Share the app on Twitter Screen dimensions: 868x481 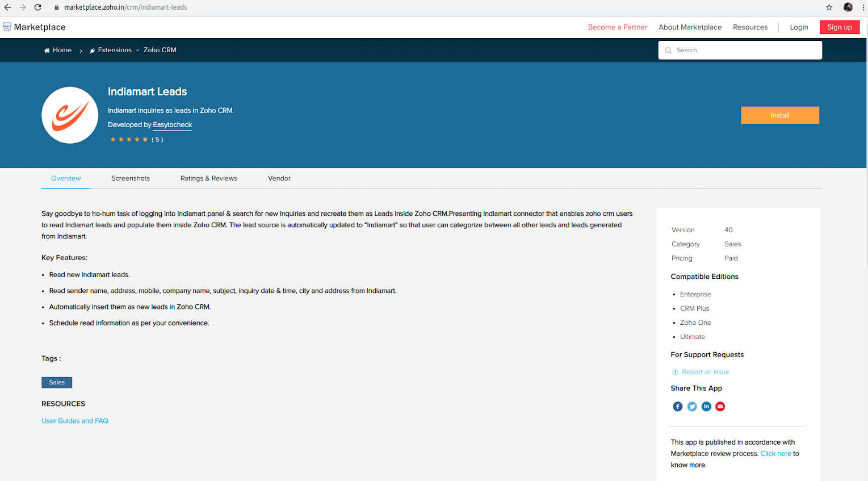[x=692, y=407]
